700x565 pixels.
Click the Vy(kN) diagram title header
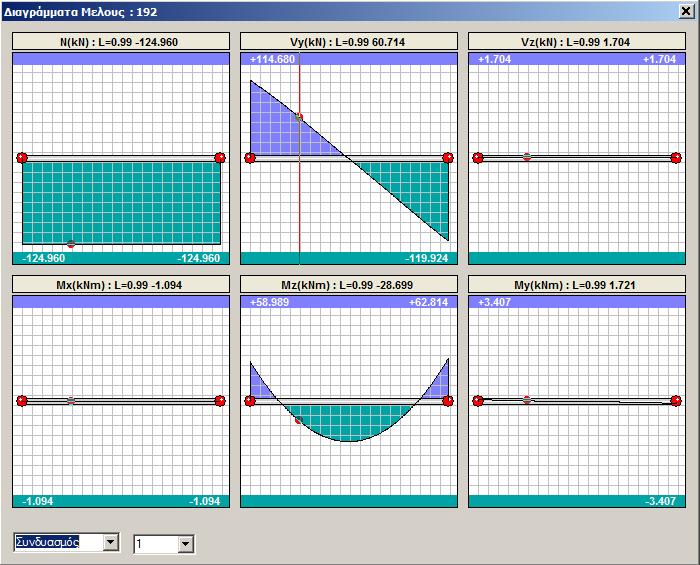coord(349,42)
